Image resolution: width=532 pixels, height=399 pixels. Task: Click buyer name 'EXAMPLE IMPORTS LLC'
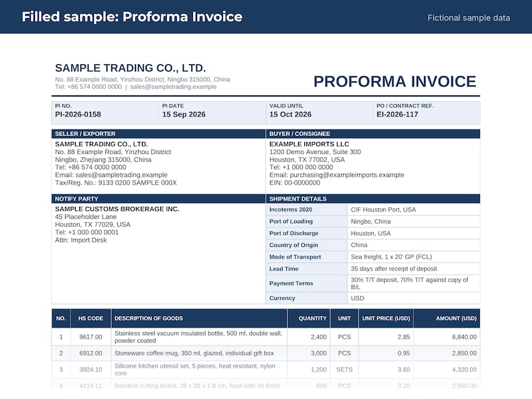[x=309, y=144]
